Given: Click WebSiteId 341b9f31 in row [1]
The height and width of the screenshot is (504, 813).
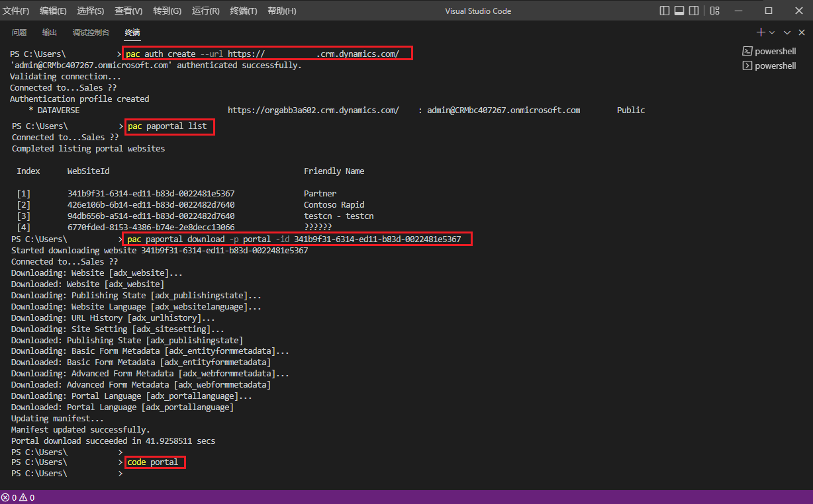Looking at the screenshot, I should click(151, 193).
